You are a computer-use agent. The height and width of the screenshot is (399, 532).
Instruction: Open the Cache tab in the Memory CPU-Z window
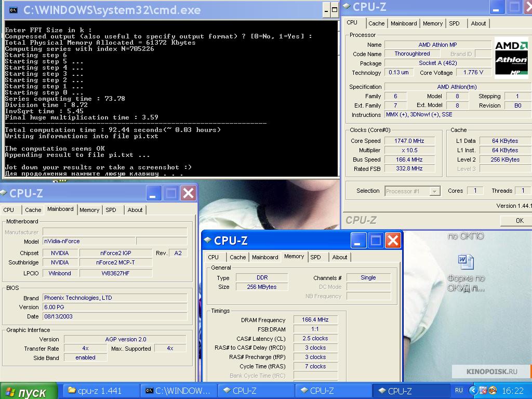238,257
